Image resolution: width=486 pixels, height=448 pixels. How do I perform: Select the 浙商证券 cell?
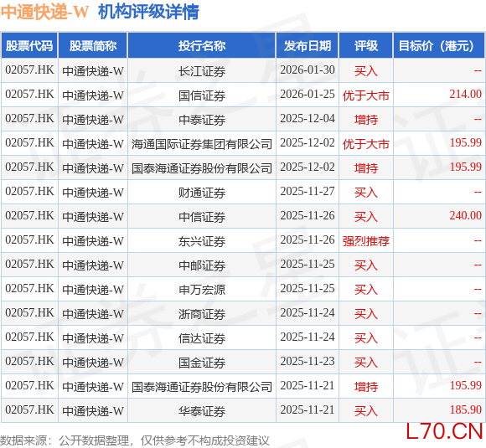tap(202, 313)
